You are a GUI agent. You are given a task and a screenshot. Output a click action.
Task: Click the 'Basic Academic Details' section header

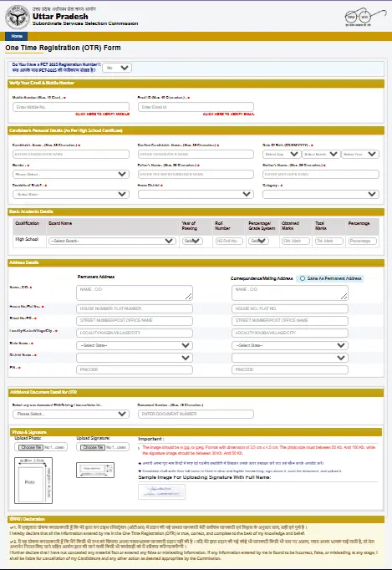(196, 211)
